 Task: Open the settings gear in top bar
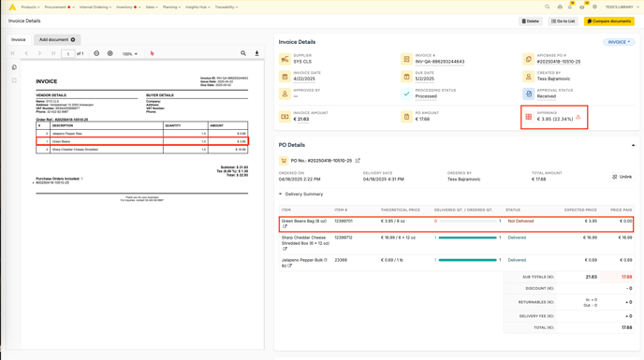click(594, 7)
